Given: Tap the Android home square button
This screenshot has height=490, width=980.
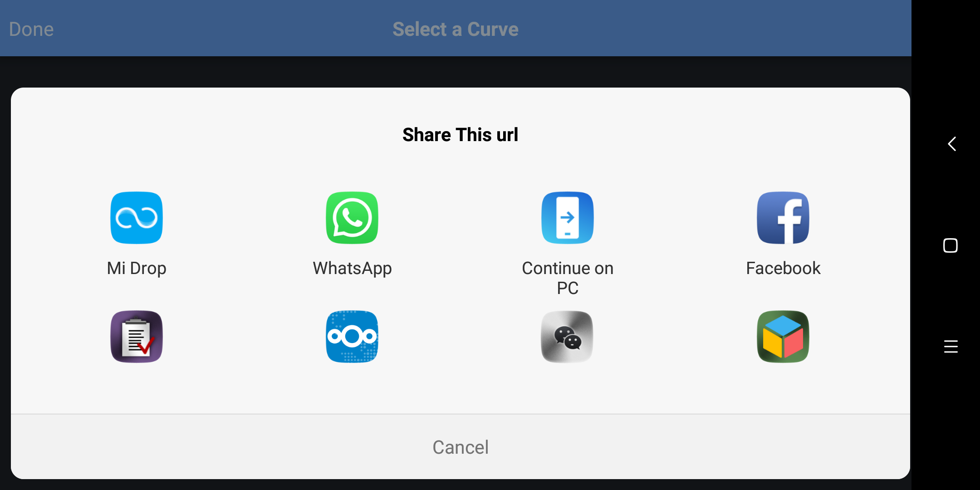Looking at the screenshot, I should (x=951, y=245).
